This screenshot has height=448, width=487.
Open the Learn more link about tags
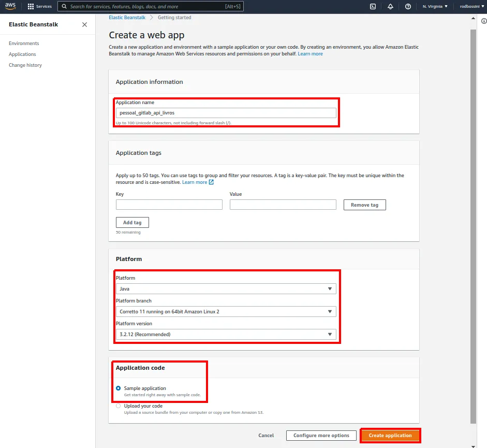coord(195,182)
